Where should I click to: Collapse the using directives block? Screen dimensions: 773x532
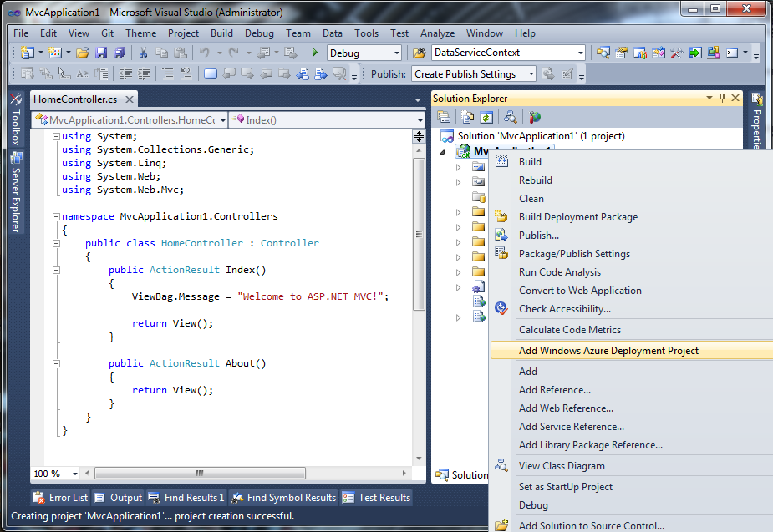click(56, 136)
